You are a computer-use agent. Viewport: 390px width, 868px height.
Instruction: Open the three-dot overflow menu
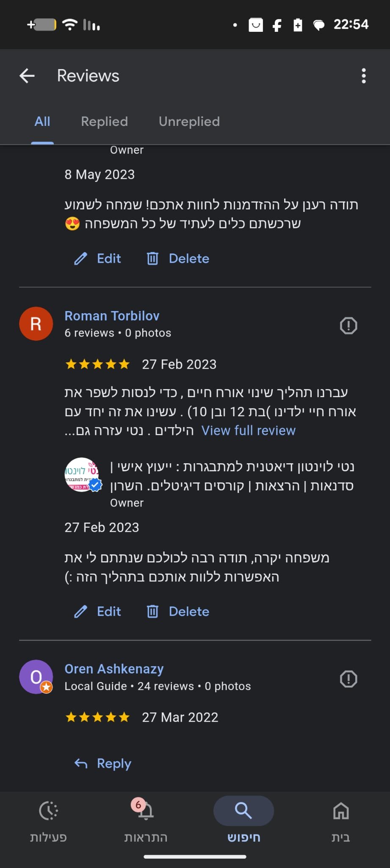(363, 76)
